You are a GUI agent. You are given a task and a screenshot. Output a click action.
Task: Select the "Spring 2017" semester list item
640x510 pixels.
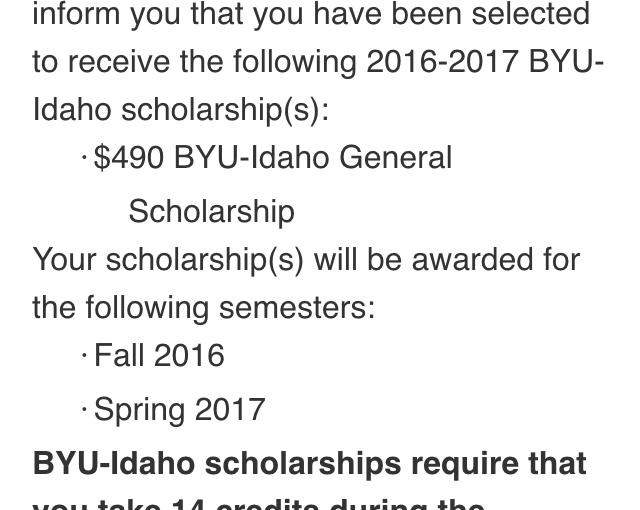(x=180, y=410)
